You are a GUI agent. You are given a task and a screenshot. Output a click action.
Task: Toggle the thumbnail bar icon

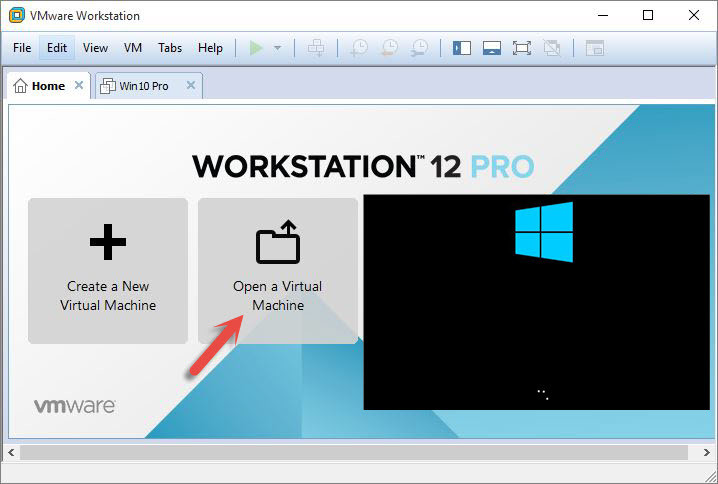click(491, 48)
